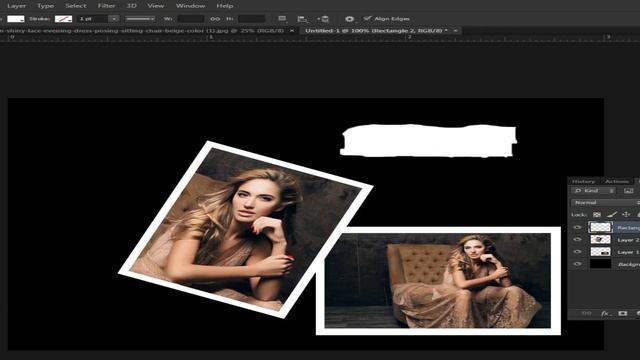Select the Layer 2 name

tap(628, 240)
